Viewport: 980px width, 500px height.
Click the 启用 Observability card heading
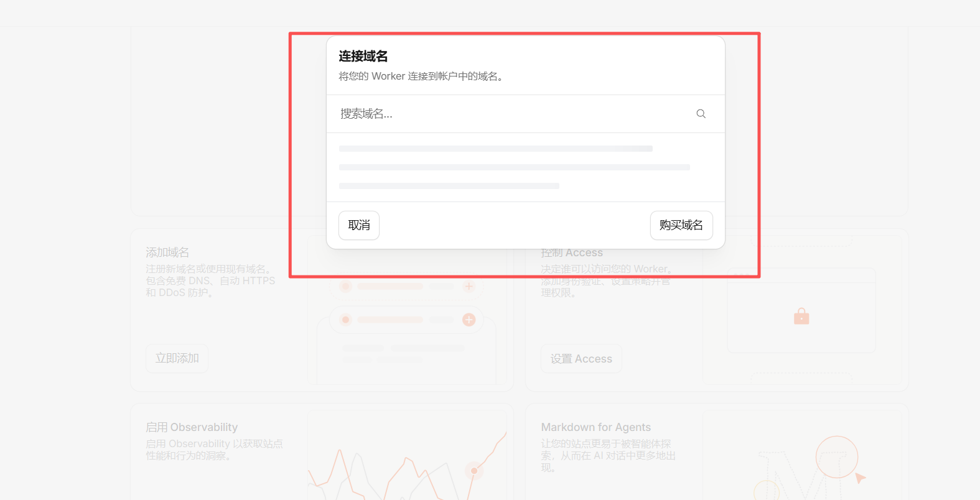(192, 427)
